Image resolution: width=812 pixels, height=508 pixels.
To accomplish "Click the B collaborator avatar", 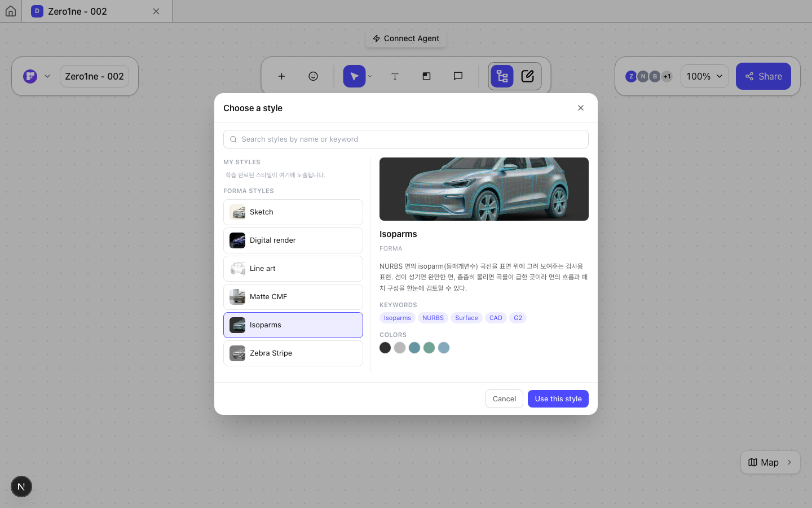I will 655,76.
